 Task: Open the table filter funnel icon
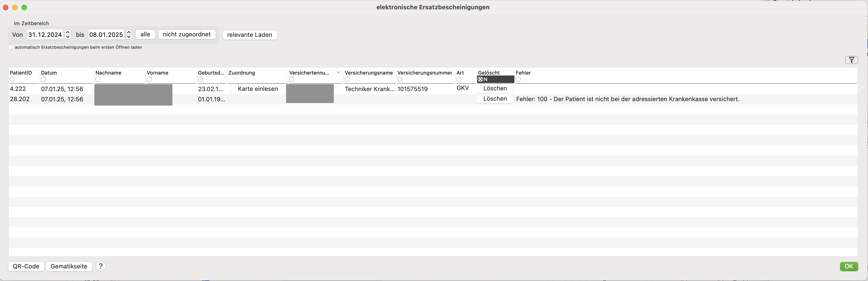point(851,60)
